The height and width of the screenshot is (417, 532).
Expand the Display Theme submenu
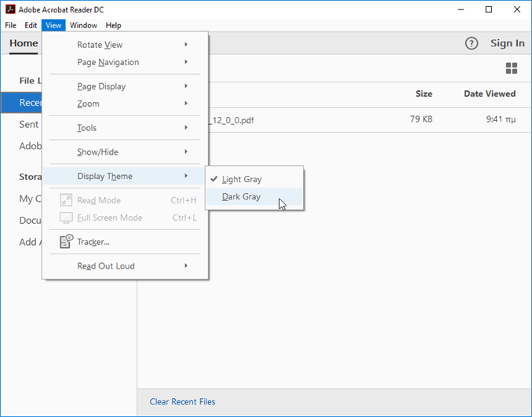point(125,176)
